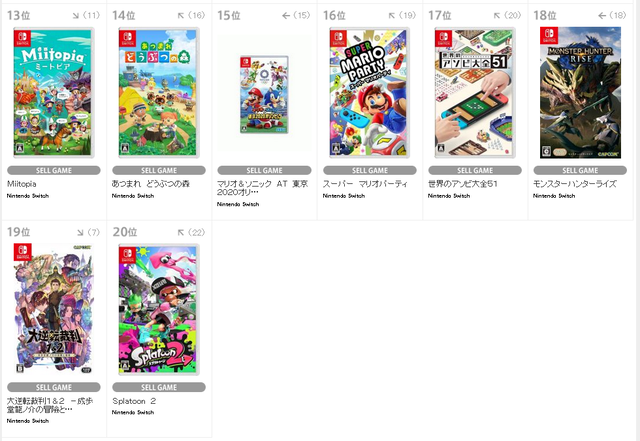Open the Animal Crossing cover at rank 14
Image resolution: width=640 pixels, height=441 pixels.
pyautogui.click(x=159, y=93)
